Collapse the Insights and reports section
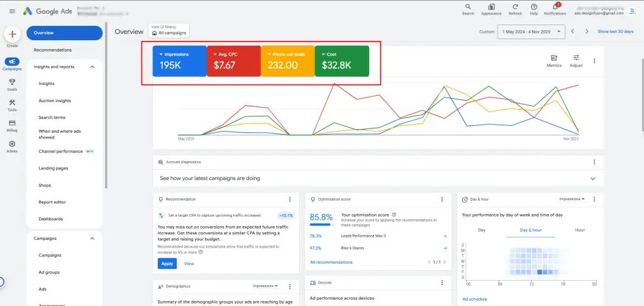Screen dimensions: 644x306 point(92,67)
